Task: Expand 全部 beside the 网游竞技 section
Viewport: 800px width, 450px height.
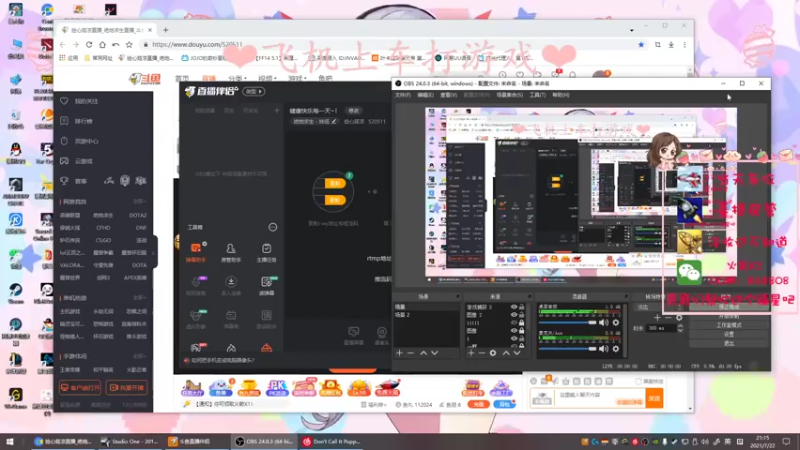Action: coord(139,202)
